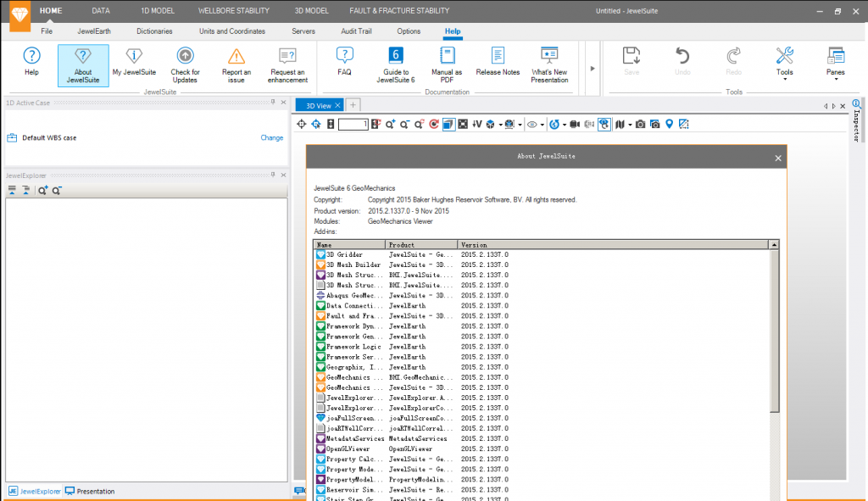Open dropdown arrow next to folded map icon
This screenshot has height=501, width=868.
click(x=630, y=125)
